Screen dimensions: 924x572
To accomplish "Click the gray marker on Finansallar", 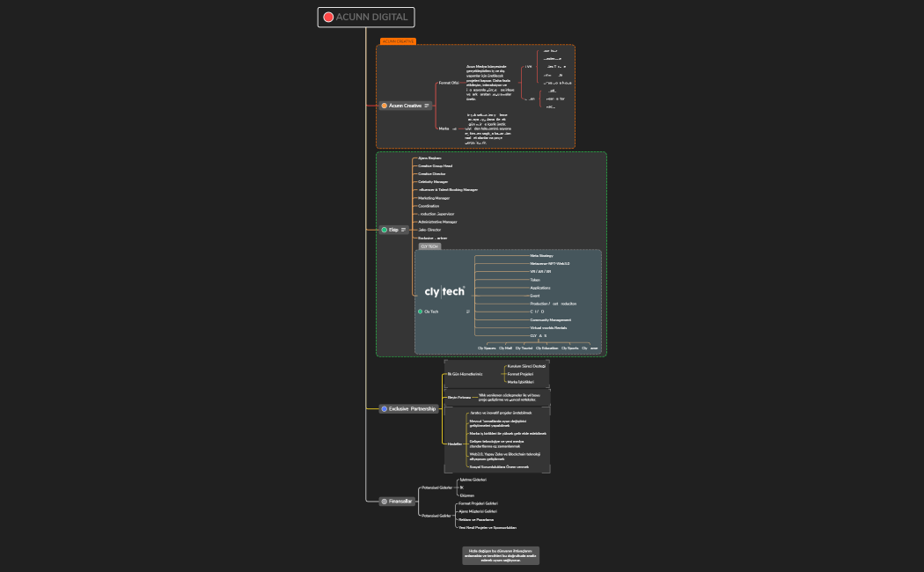I will [x=385, y=502].
